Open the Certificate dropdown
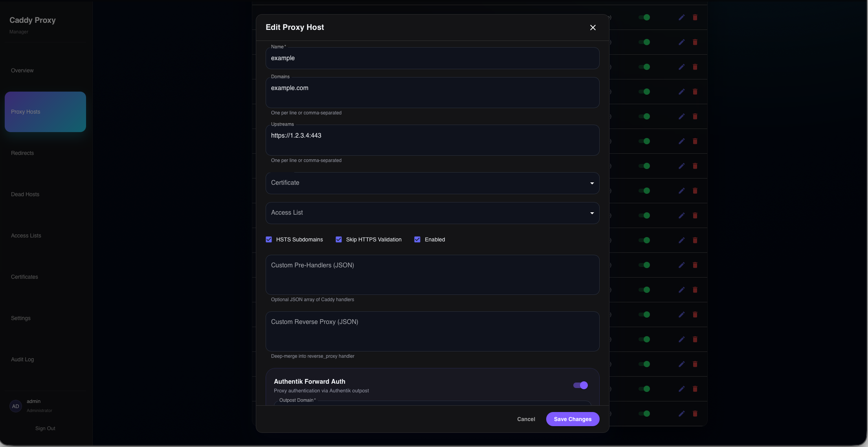 coord(432,183)
